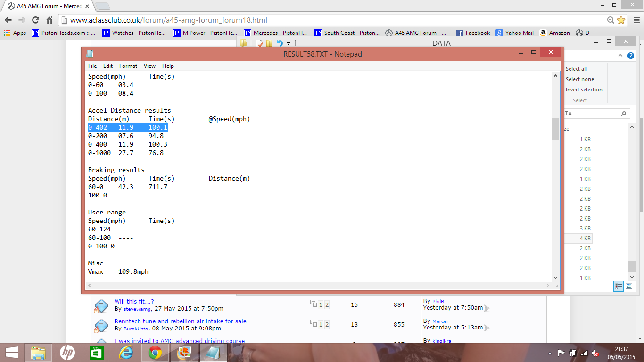Click the File Explorer help icon
The height and width of the screenshot is (362, 644).
point(631,56)
